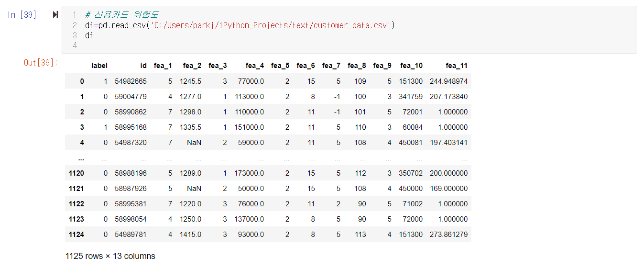Click fea_11 value 200.000000
644x269 pixels.
pyautogui.click(x=448, y=173)
